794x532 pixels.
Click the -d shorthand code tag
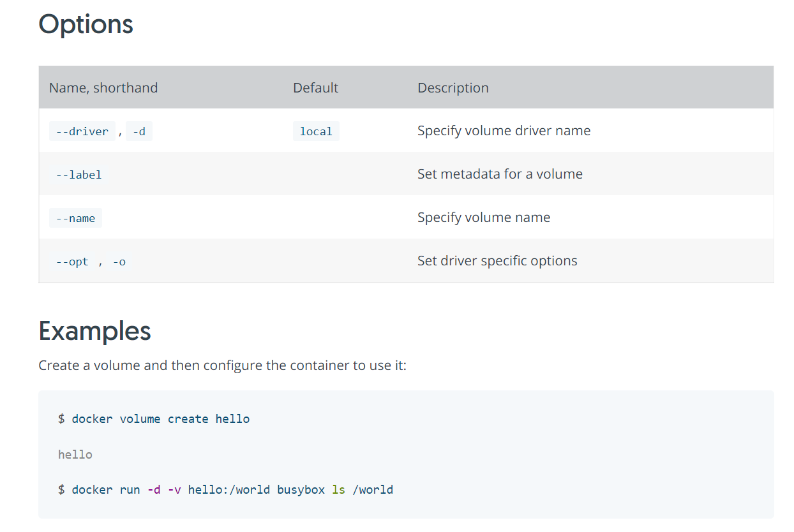pos(139,131)
